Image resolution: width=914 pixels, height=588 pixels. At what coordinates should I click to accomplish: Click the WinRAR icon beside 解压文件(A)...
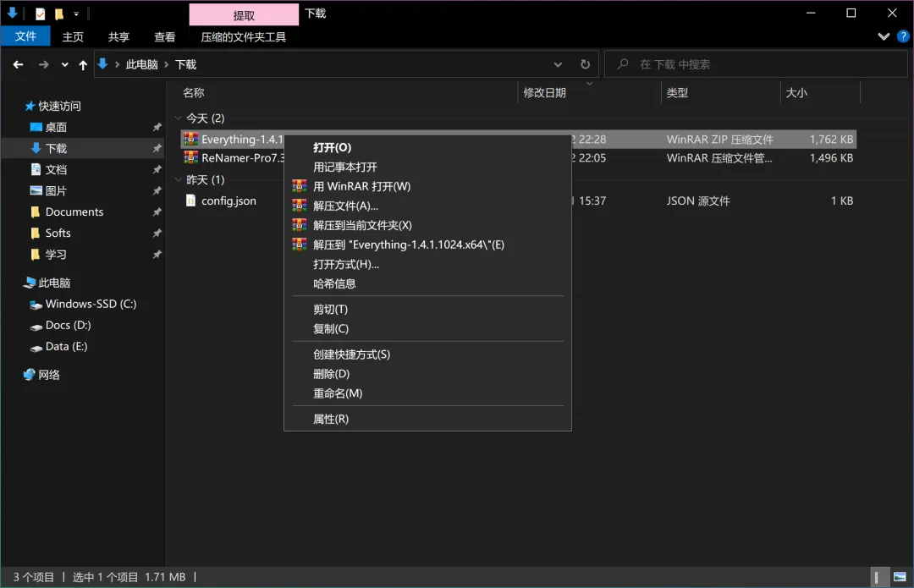coord(299,206)
